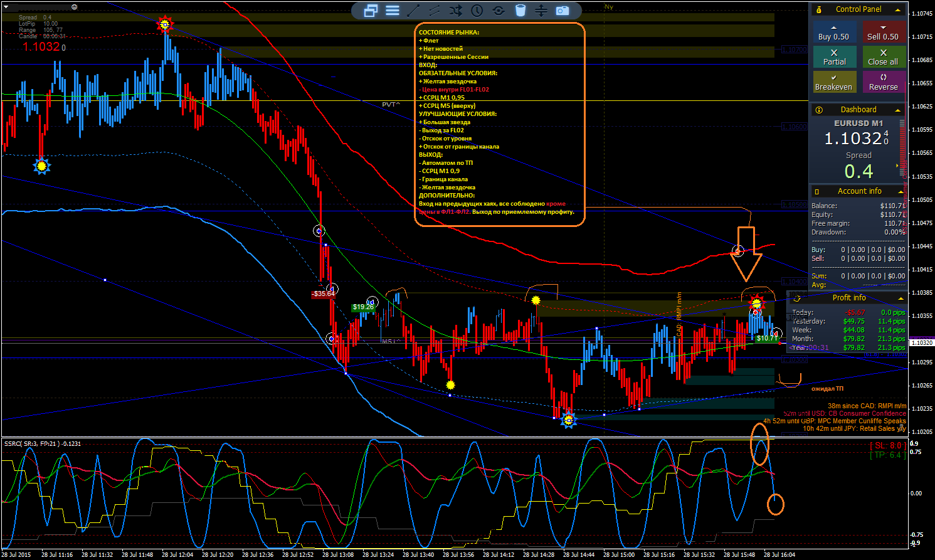Click the Close all button
This screenshot has width=935, height=560.
[883, 57]
